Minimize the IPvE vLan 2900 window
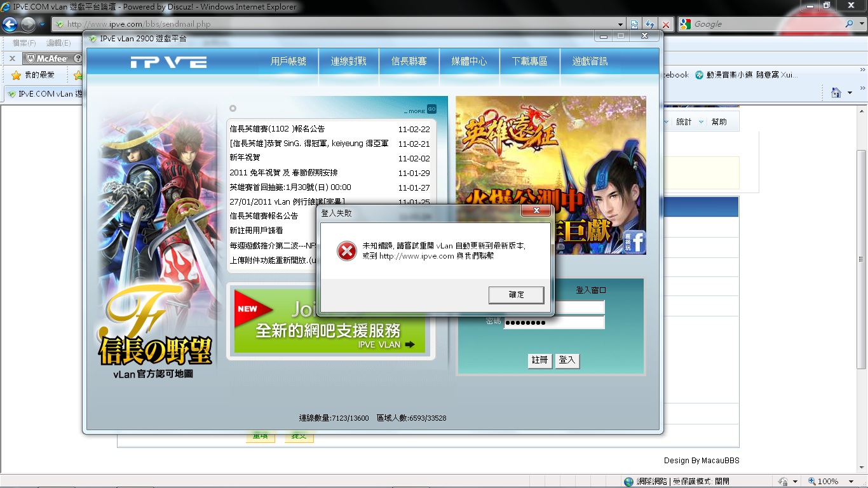Image resolution: width=868 pixels, height=488 pixels. click(x=604, y=36)
